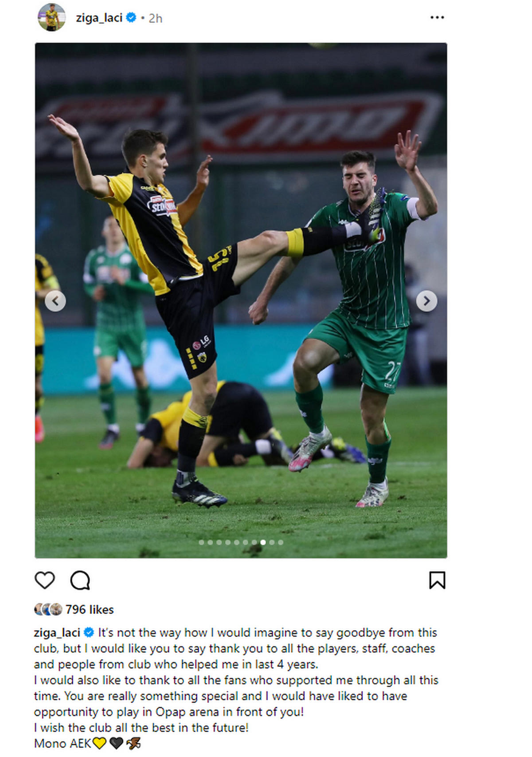Image resolution: width=532 pixels, height=757 pixels.
Task: Click the verified badge in the caption
Action: point(89,632)
